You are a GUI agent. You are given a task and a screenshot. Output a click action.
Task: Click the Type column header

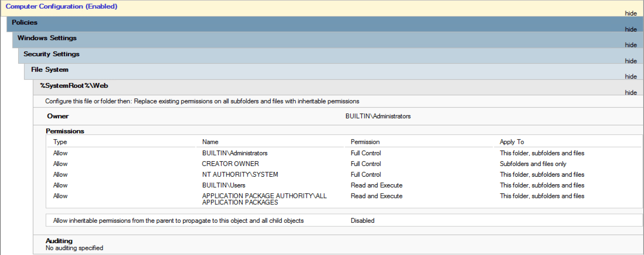pyautogui.click(x=60, y=142)
